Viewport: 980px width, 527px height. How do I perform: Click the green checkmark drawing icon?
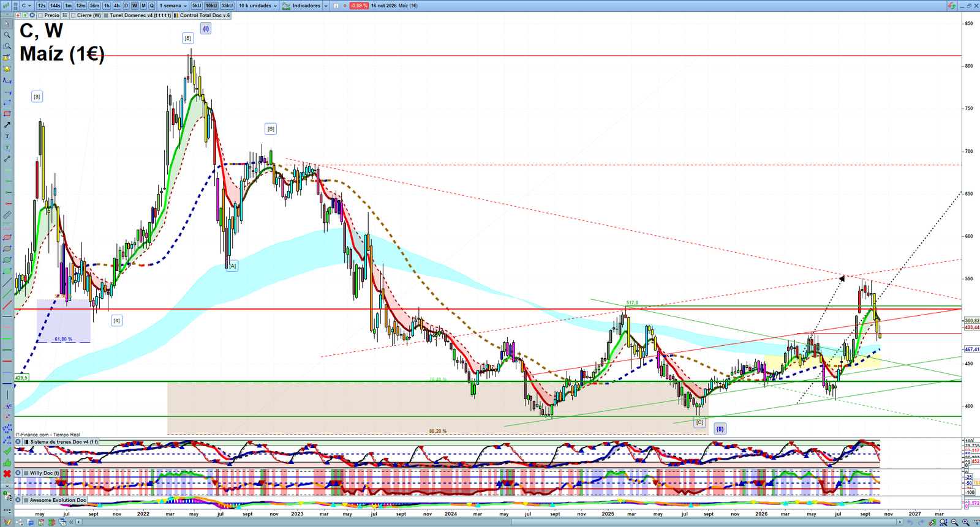point(7,451)
